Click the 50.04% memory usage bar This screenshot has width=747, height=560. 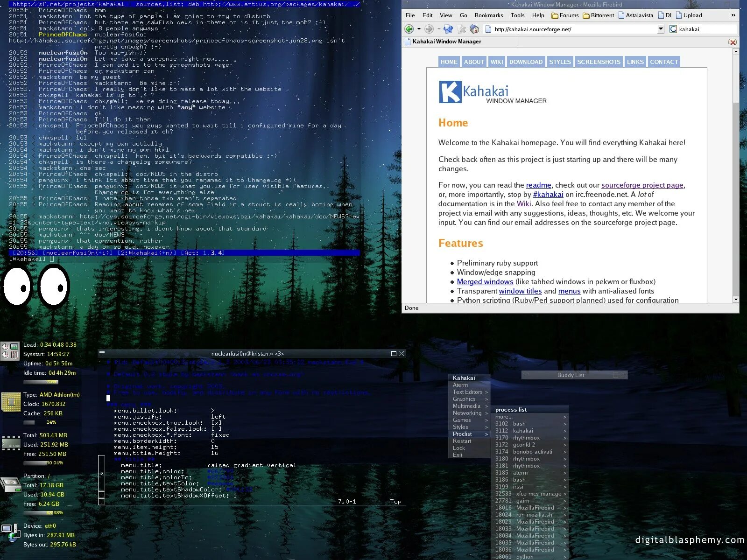point(43,463)
